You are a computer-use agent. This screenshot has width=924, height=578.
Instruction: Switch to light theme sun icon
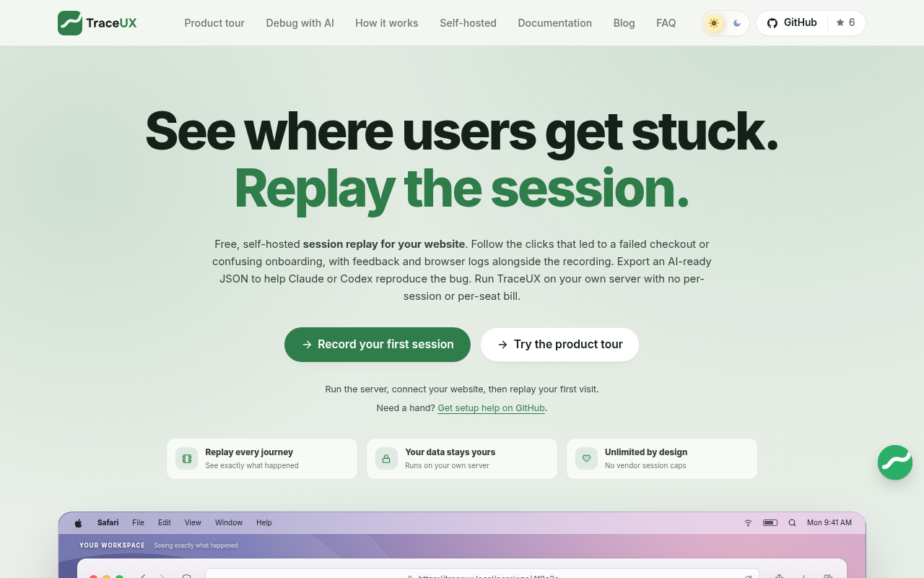pos(714,23)
